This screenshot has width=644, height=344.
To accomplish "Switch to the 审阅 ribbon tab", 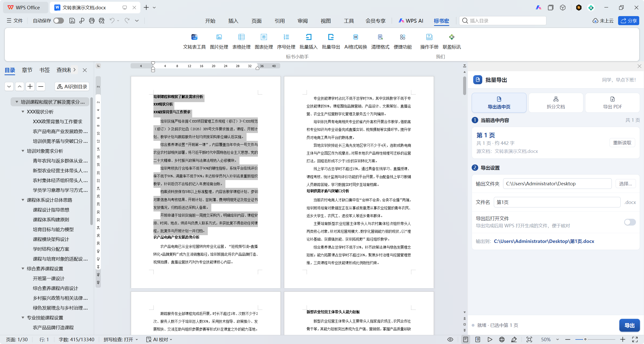I will tap(303, 21).
